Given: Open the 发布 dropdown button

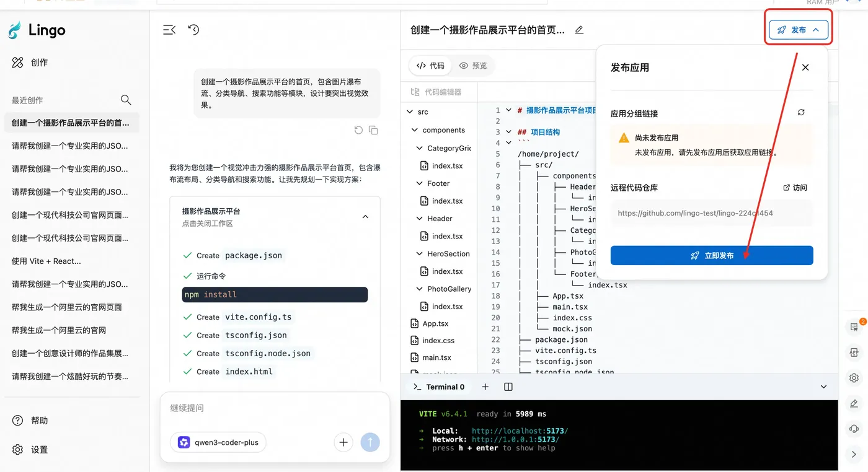Looking at the screenshot, I should pyautogui.click(x=799, y=30).
